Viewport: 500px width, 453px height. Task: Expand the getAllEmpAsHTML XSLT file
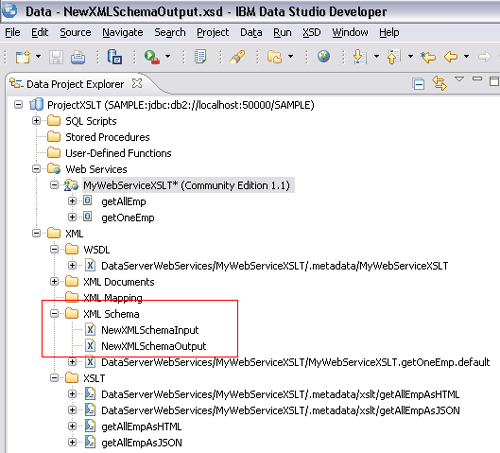[72, 426]
